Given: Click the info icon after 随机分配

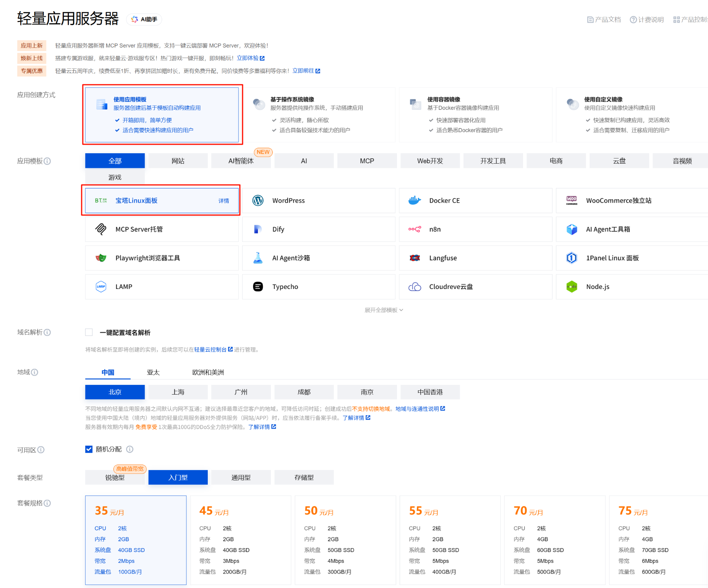Looking at the screenshot, I should 130,449.
